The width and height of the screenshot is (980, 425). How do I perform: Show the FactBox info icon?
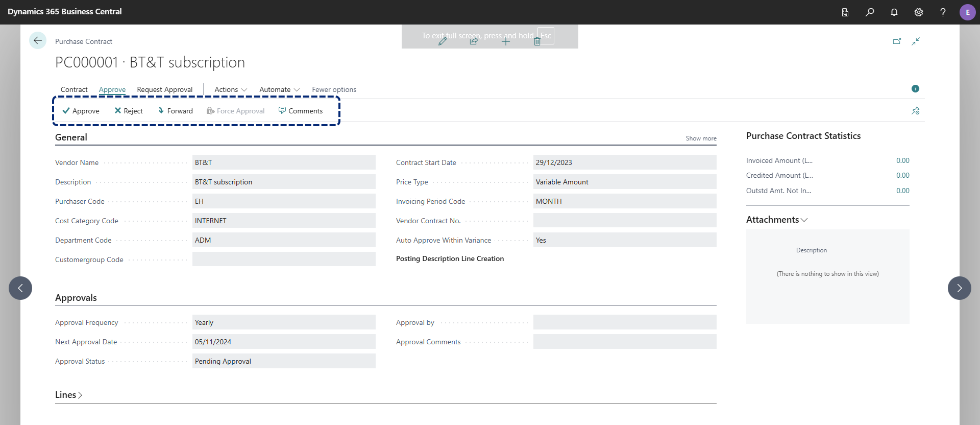click(915, 89)
